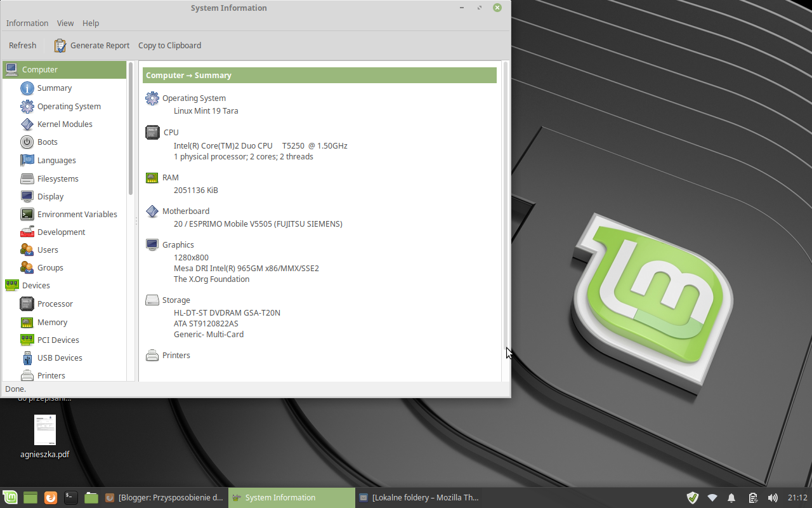Viewport: 812px width, 508px height.
Task: Switch to the Mozilla Thunderbird taskbar window
Action: click(419, 498)
